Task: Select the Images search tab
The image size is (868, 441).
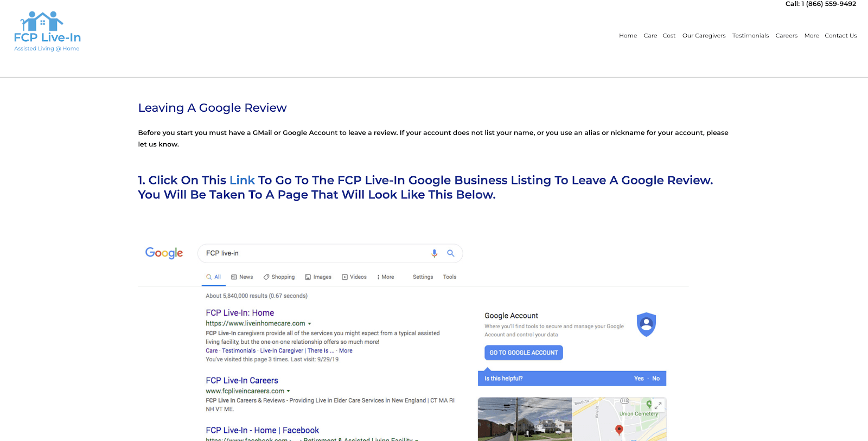Action: point(318,277)
